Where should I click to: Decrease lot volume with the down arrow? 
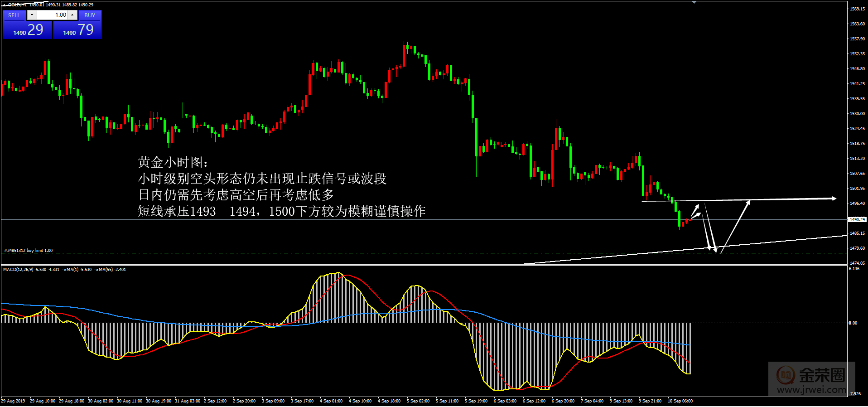coord(32,15)
